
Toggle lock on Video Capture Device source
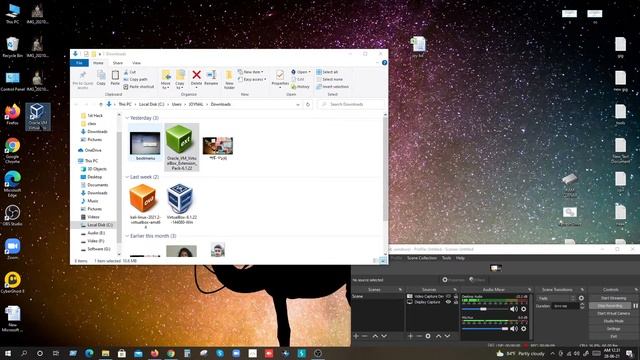click(456, 297)
